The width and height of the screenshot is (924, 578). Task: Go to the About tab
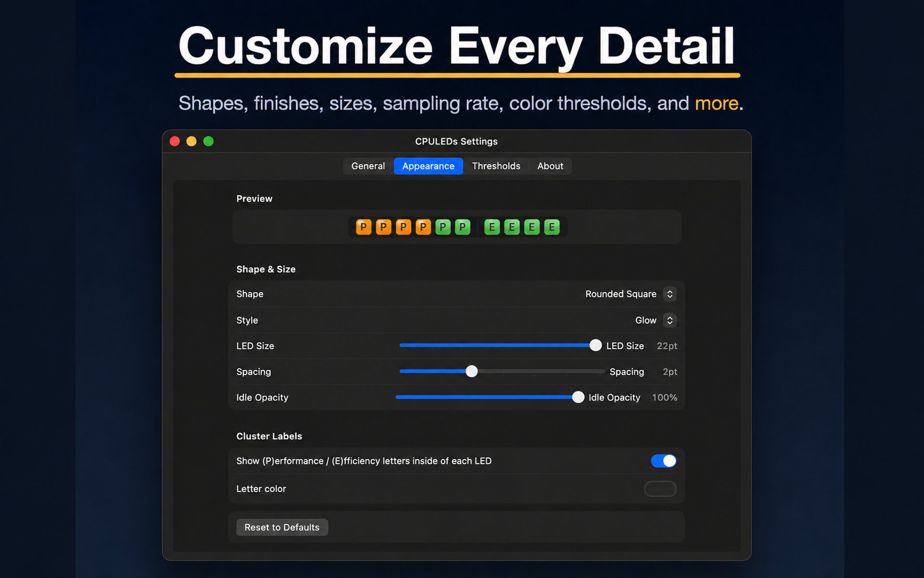click(550, 166)
